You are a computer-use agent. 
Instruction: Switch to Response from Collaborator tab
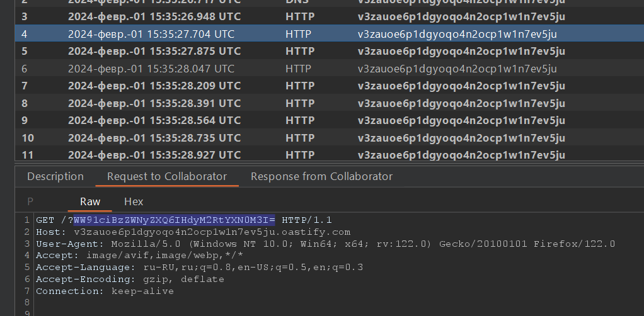321,177
